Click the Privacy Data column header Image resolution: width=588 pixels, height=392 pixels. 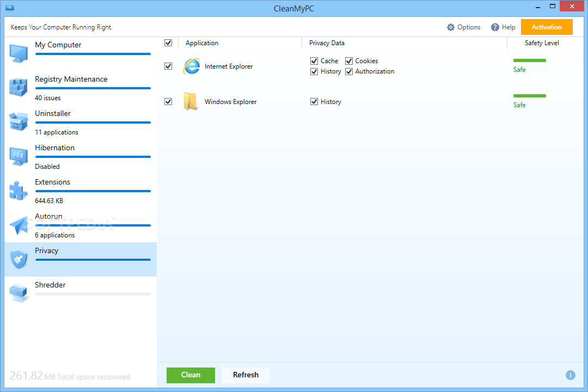(327, 43)
